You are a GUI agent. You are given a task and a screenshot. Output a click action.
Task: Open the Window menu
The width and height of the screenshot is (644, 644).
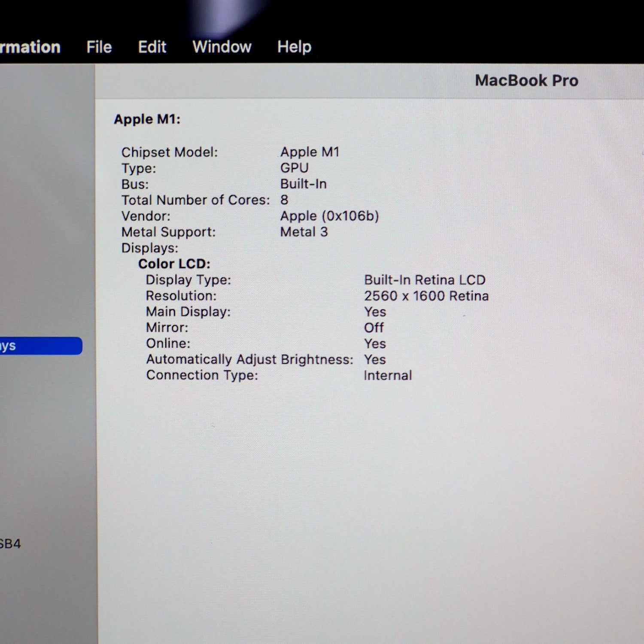222,47
